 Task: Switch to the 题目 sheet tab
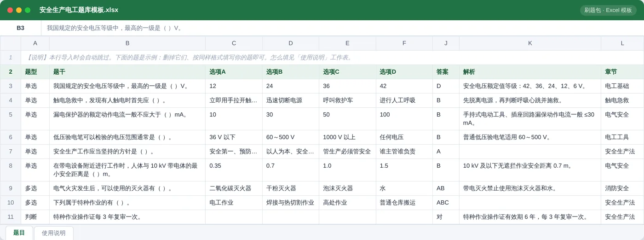tap(19, 233)
